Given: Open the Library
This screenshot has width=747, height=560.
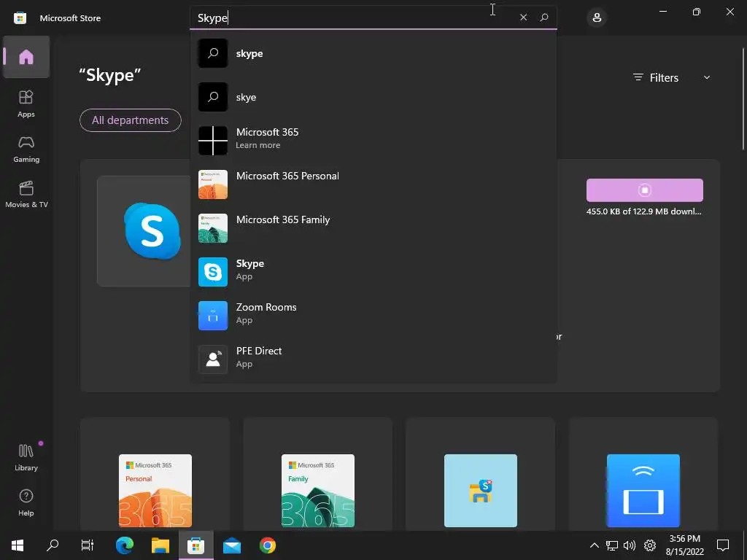Looking at the screenshot, I should pyautogui.click(x=26, y=458).
